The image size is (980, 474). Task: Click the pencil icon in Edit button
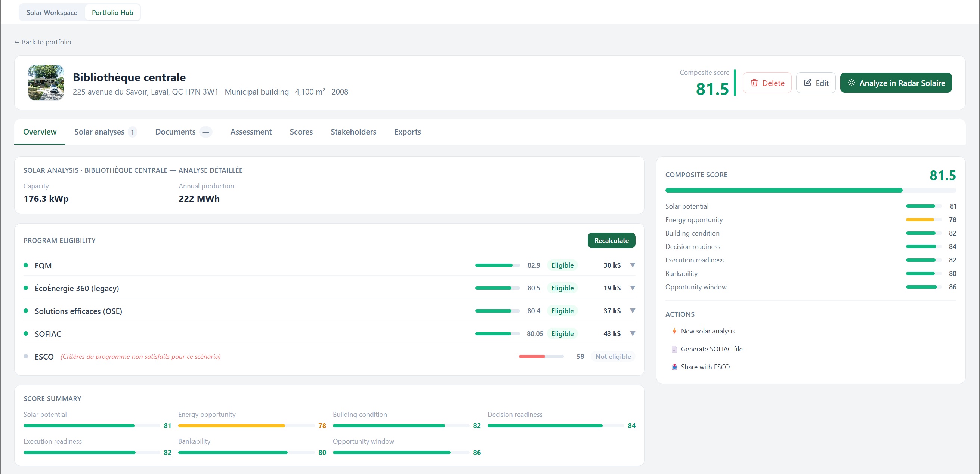pos(808,83)
